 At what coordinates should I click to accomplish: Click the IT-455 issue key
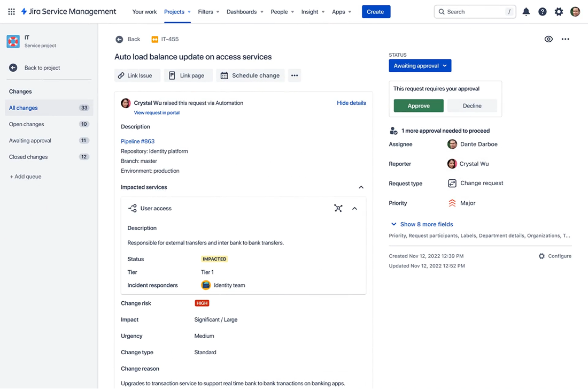coord(170,39)
